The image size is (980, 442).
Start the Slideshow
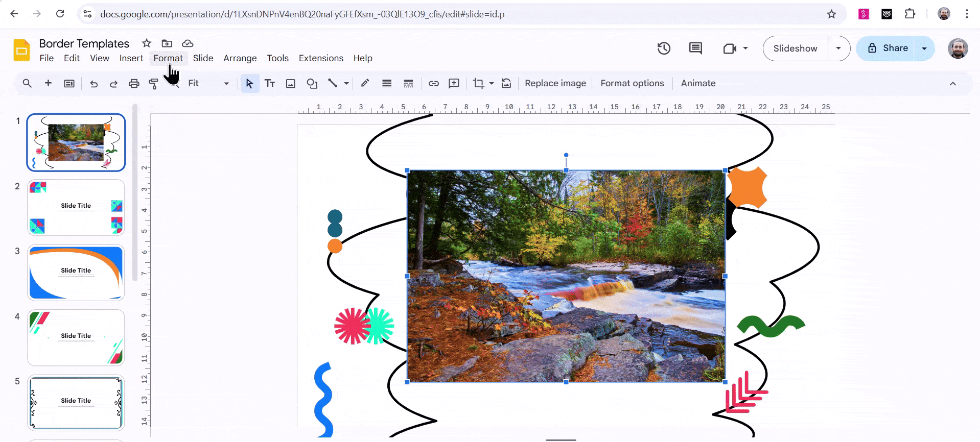coord(795,48)
